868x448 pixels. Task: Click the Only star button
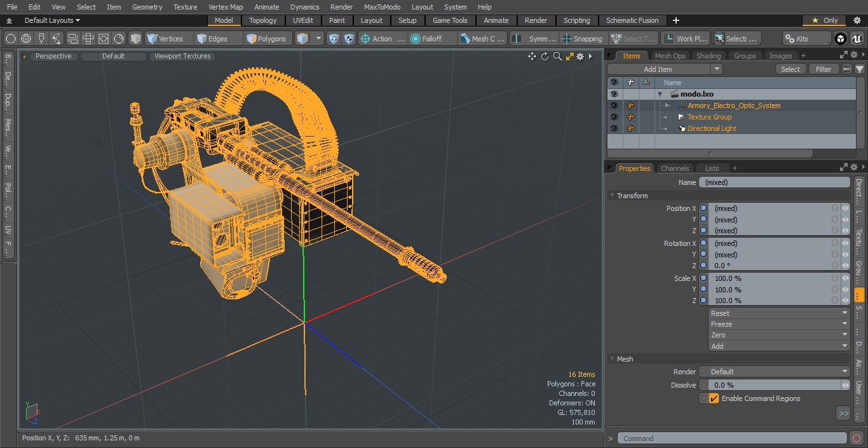pyautogui.click(x=824, y=20)
